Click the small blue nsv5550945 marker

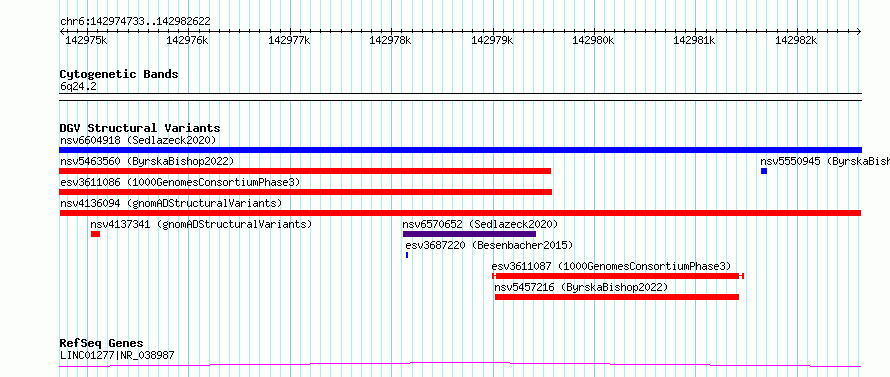(764, 171)
